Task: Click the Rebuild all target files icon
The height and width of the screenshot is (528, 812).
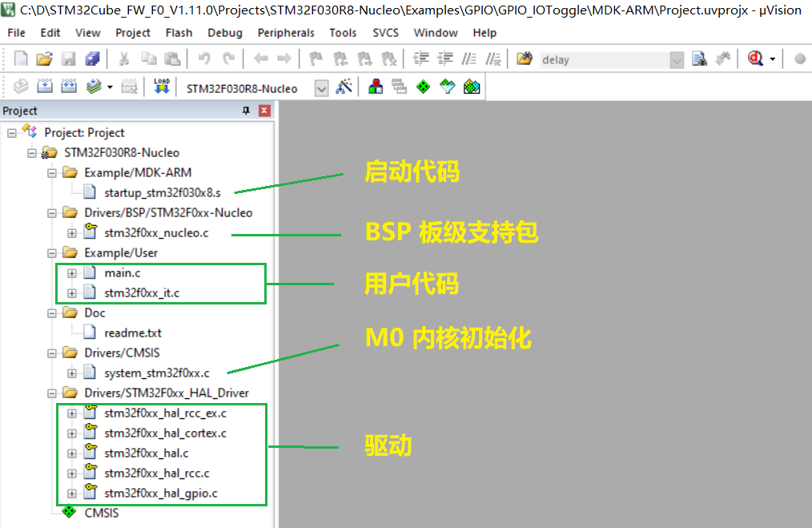Action: point(69,87)
